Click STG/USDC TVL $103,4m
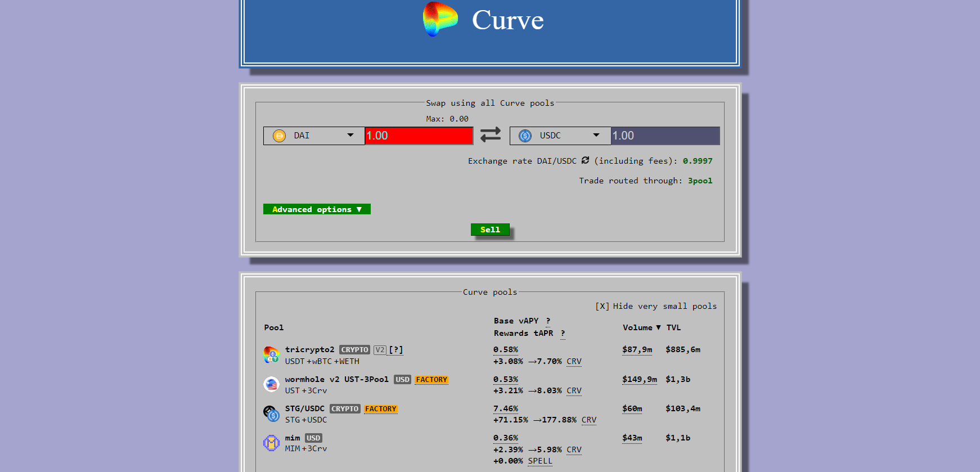Image resolution: width=980 pixels, height=472 pixels. 683,408
